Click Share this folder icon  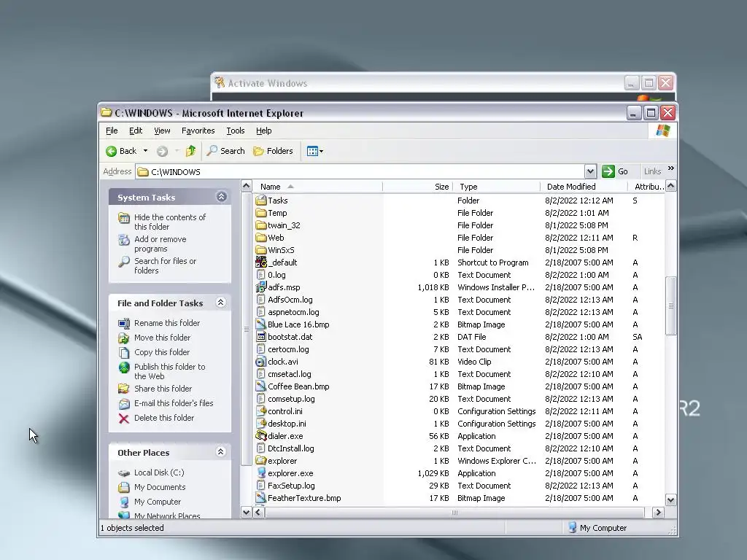pyautogui.click(x=124, y=389)
